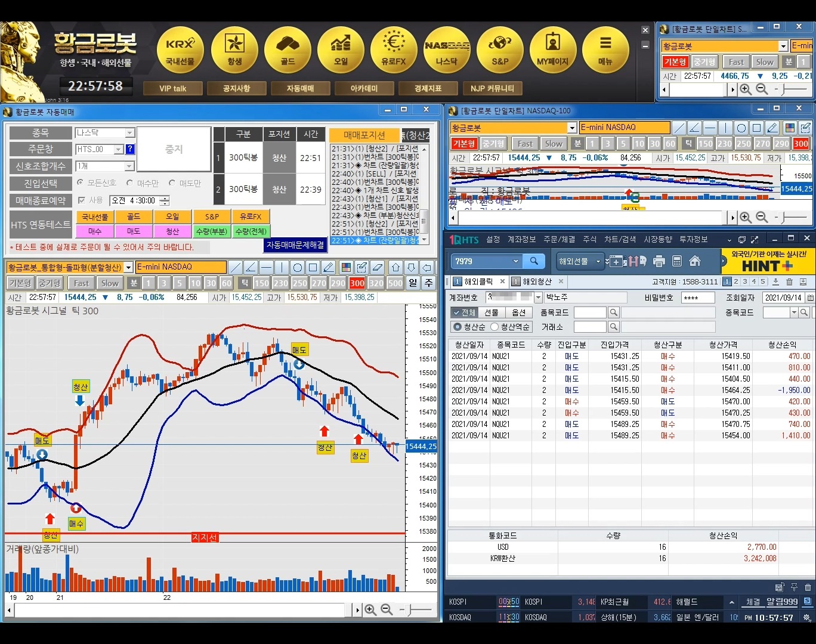Select rectangle drawing tool in main chart toolbar
The height and width of the screenshot is (644, 816).
coord(313,267)
